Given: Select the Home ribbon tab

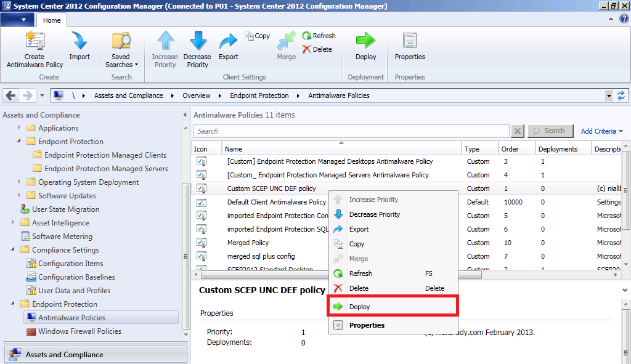Looking at the screenshot, I should pos(52,20).
